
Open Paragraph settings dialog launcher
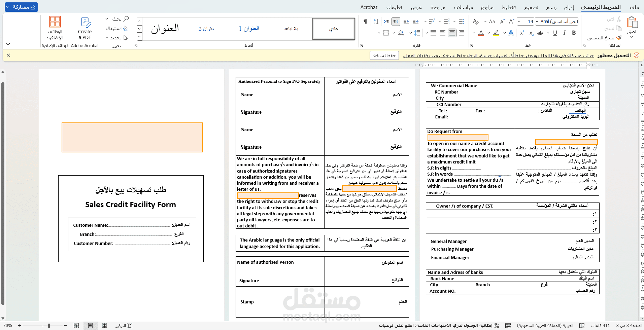361,45
